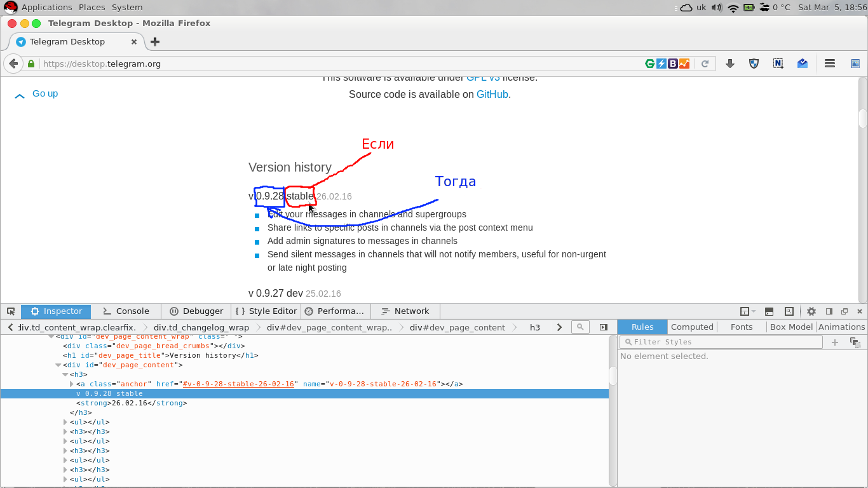Open the GitHub link
Screen dimensions: 868x488
492,94
